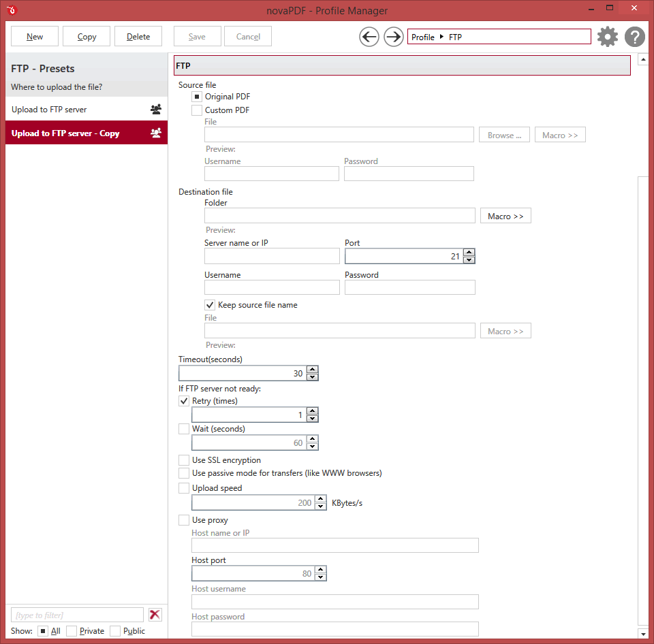Click the custom PDF File path field
654x644 pixels.
tap(339, 135)
